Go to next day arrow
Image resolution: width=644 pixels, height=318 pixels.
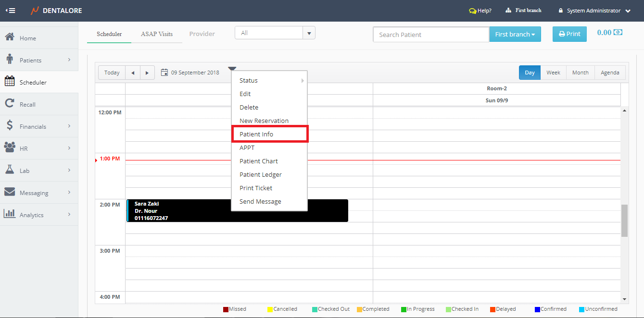click(147, 73)
